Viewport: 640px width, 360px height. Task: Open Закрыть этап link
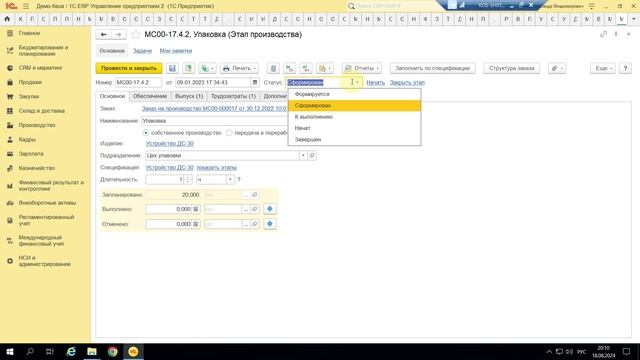click(407, 82)
